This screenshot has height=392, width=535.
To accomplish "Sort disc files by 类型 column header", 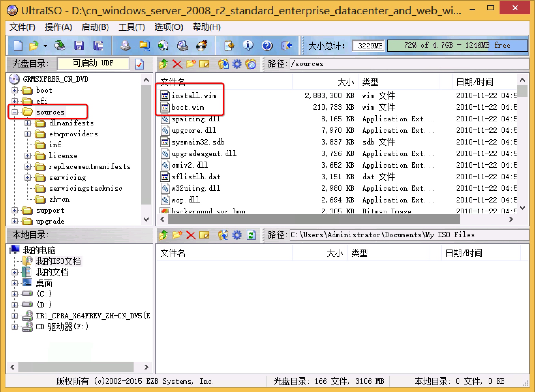I will click(x=399, y=82).
